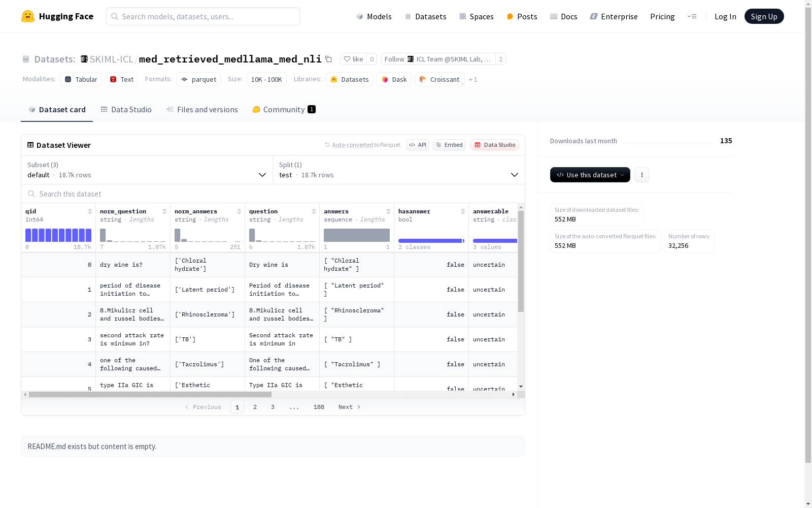Show the +1 additional libraries

coord(473,80)
